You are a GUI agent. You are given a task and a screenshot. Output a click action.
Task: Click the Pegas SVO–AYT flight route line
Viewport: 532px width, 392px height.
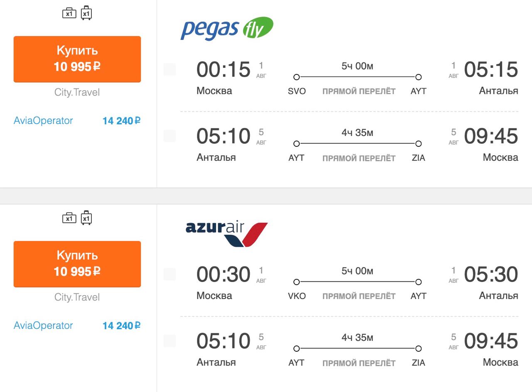[x=357, y=77]
